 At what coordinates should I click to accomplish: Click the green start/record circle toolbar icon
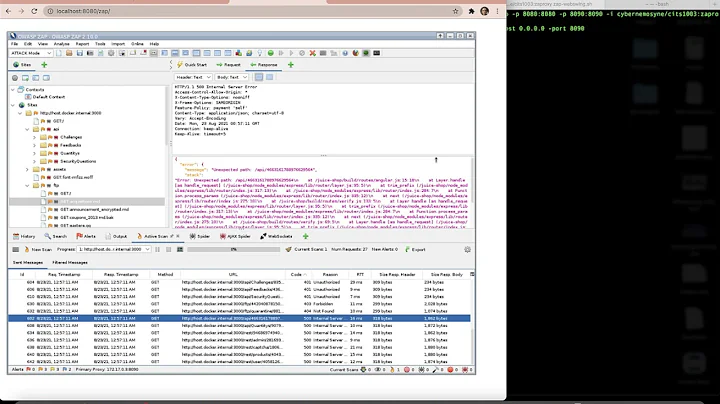click(x=270, y=53)
